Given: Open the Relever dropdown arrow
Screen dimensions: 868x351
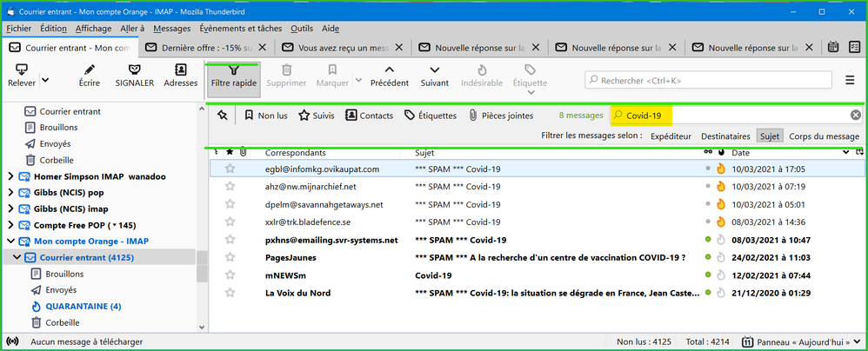Looking at the screenshot, I should tap(45, 81).
